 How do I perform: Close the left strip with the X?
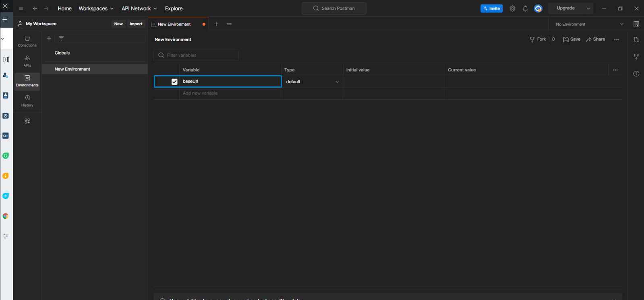5,6
